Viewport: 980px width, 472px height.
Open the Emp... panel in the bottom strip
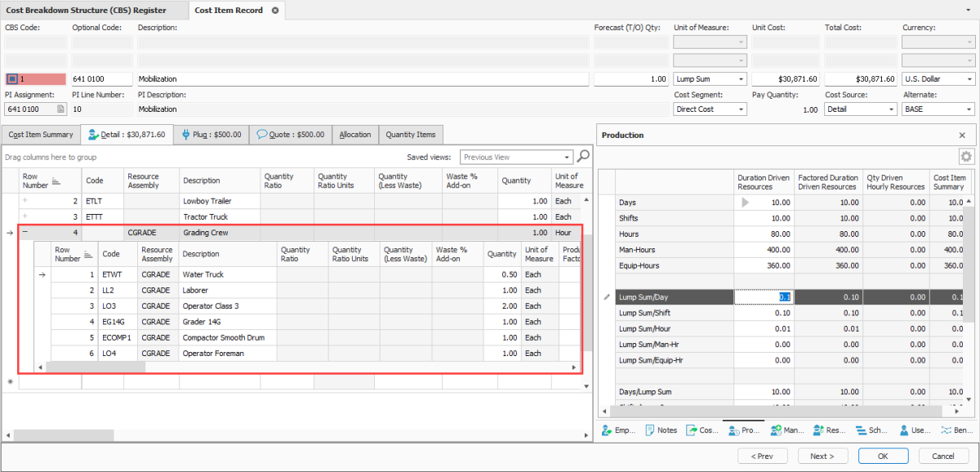tap(617, 430)
